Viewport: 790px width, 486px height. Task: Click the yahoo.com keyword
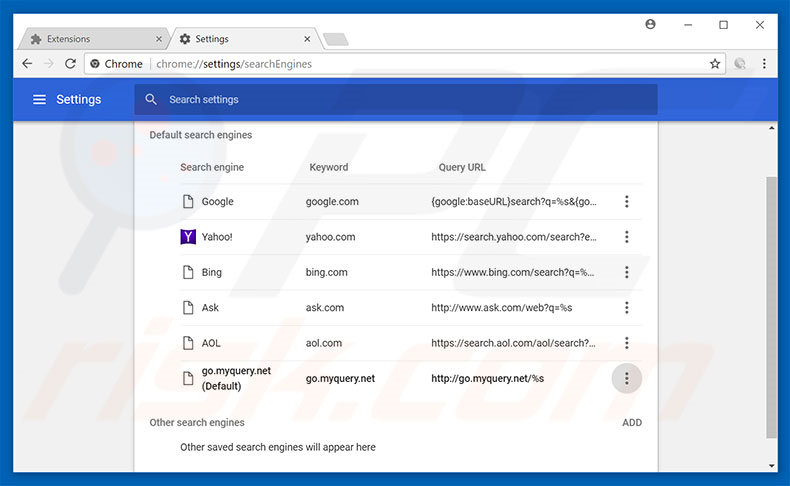(x=330, y=237)
